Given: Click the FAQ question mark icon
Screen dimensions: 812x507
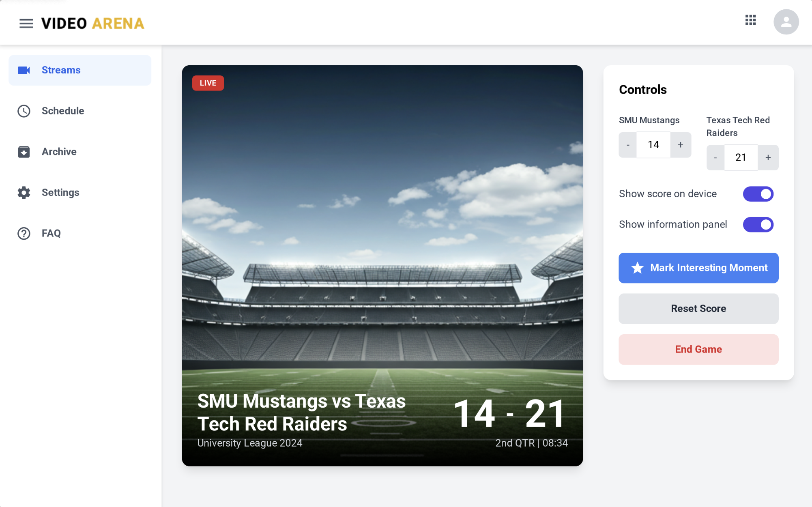Looking at the screenshot, I should (x=24, y=234).
